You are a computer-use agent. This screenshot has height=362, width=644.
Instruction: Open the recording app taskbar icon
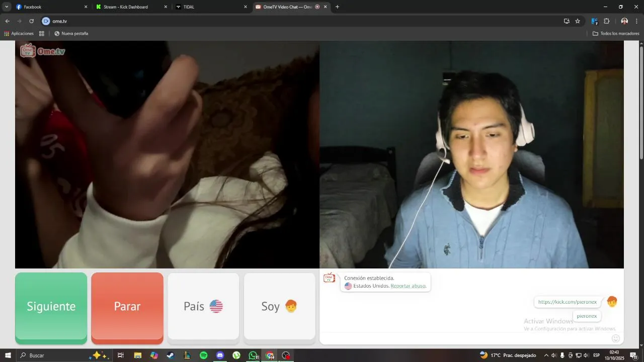(286, 355)
